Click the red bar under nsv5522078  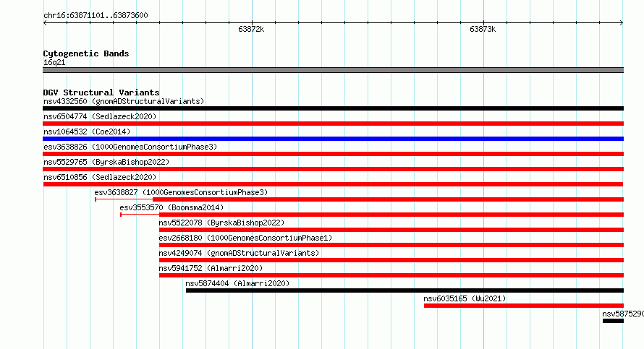[391, 230]
